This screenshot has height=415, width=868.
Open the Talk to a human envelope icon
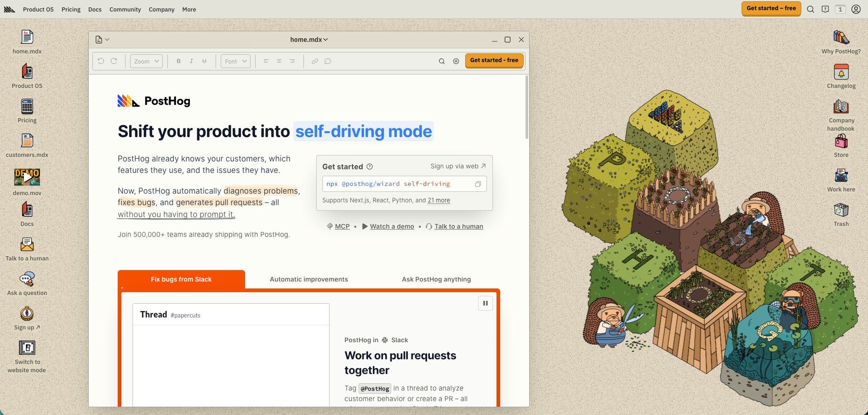(27, 244)
